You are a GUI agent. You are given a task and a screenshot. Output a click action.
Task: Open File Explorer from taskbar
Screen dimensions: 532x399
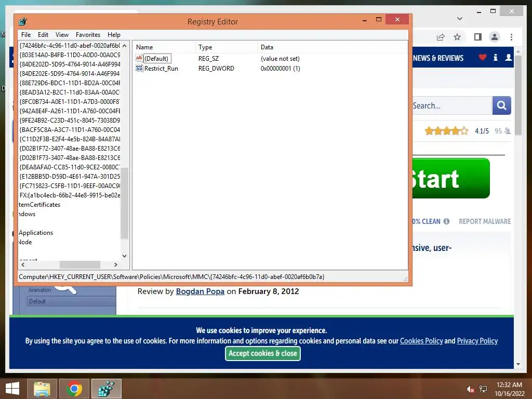(42, 389)
